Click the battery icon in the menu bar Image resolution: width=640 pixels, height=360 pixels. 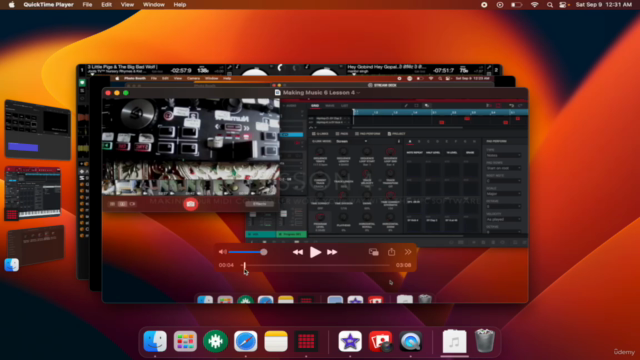click(516, 4)
